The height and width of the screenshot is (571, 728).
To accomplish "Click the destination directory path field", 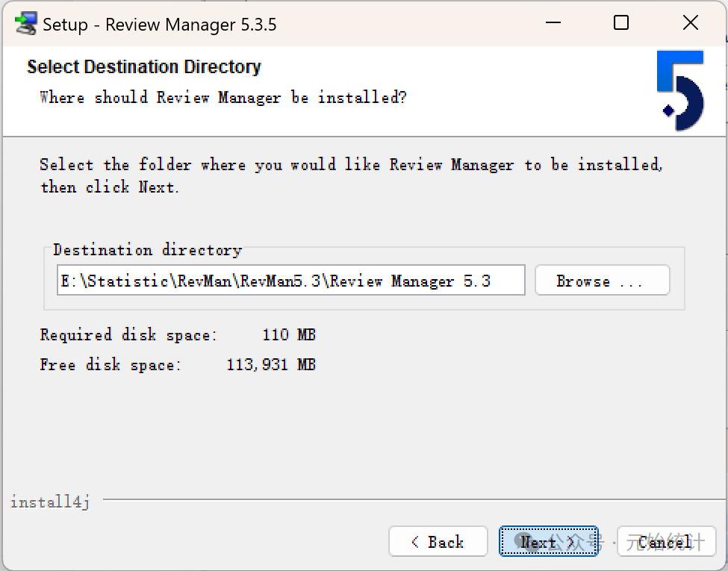I will pos(290,281).
